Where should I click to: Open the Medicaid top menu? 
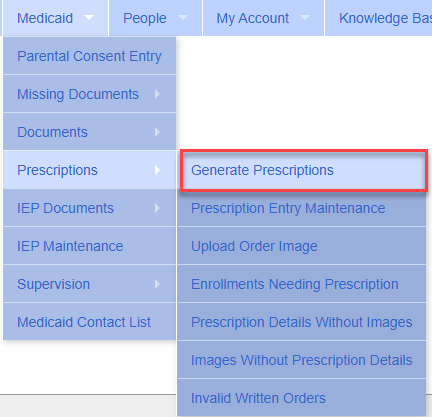pos(55,18)
